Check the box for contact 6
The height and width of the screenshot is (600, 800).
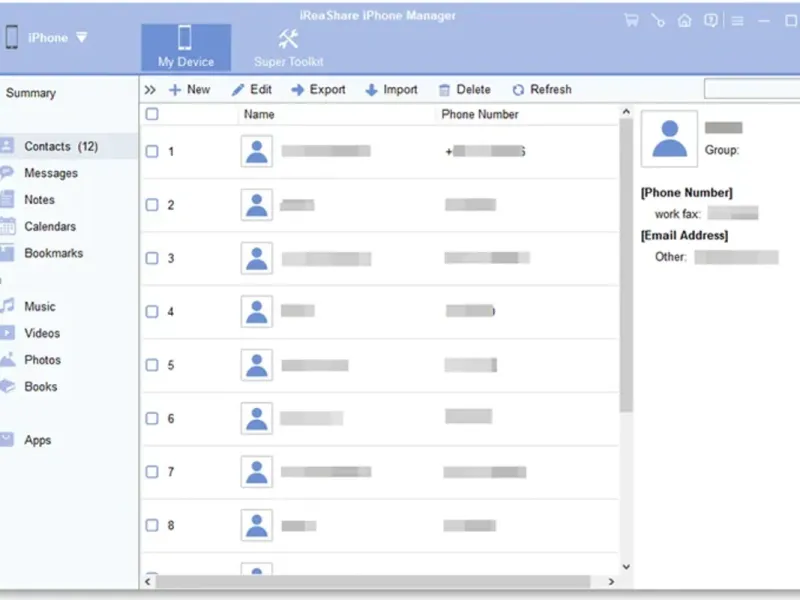152,418
